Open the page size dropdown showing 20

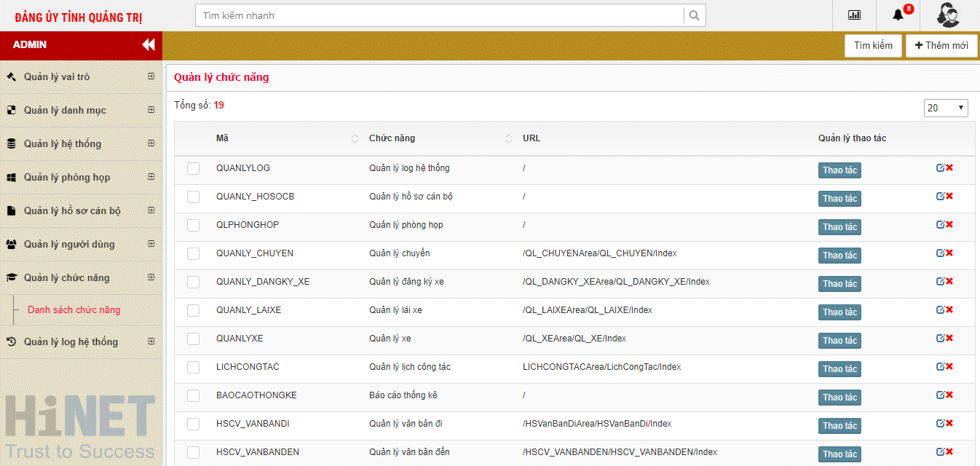(945, 108)
